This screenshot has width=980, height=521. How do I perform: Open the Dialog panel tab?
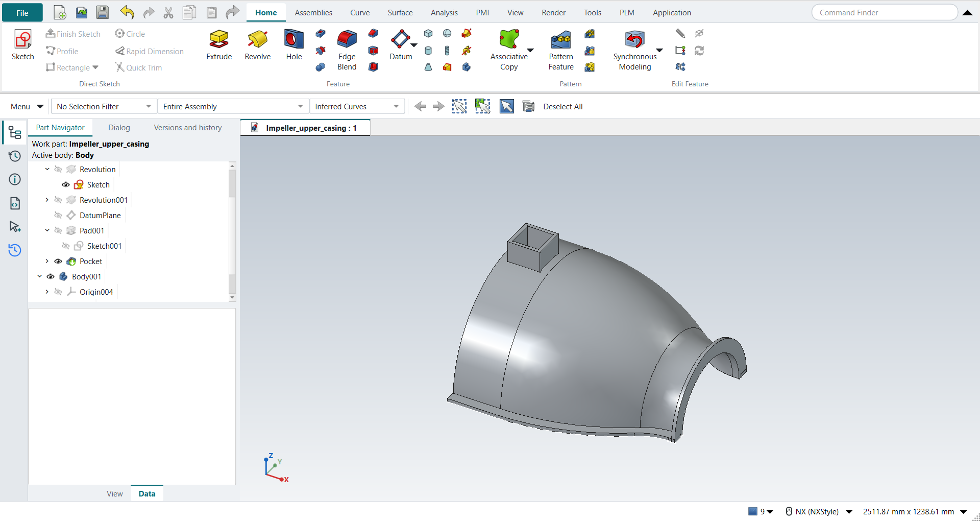[x=119, y=128]
